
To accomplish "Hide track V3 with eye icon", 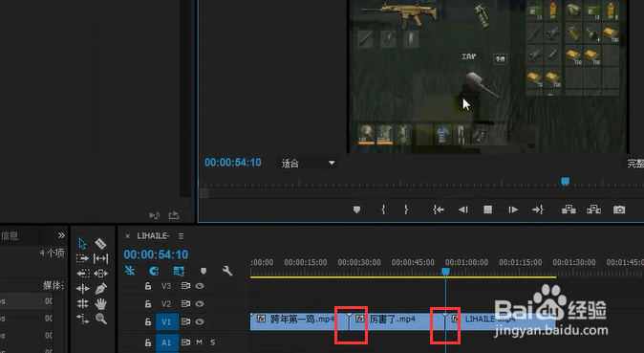I will (x=200, y=285).
